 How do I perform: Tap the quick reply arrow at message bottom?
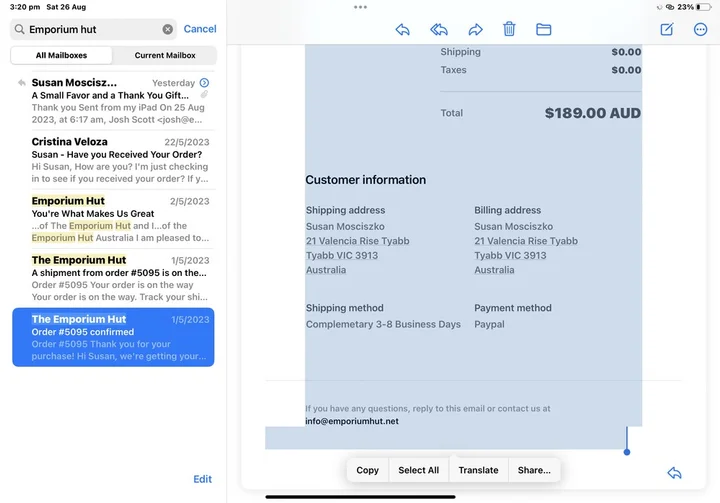point(674,473)
